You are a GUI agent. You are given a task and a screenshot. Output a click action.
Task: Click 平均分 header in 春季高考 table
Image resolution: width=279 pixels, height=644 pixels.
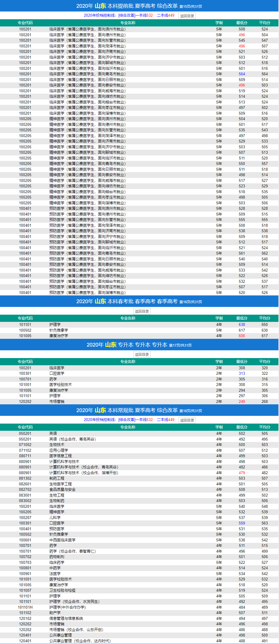pyautogui.click(x=265, y=318)
